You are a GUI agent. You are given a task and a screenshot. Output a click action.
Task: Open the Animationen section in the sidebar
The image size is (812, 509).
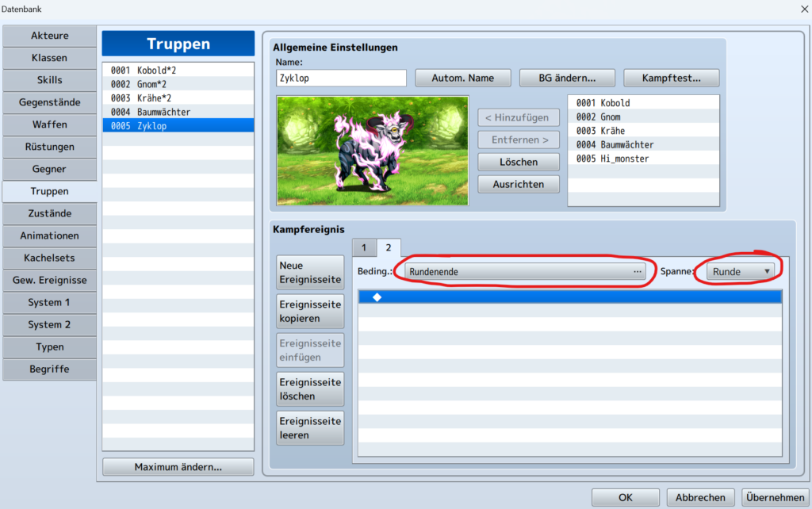tap(49, 235)
